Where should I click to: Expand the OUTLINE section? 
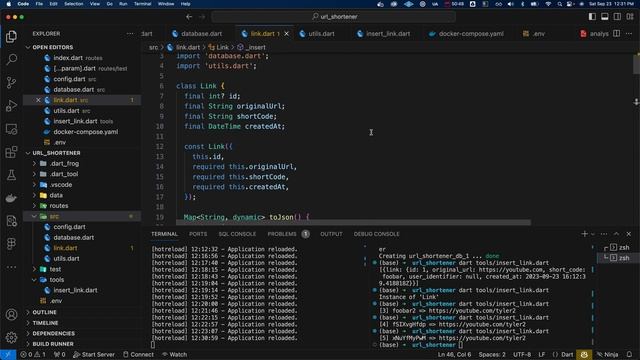tap(83, 312)
